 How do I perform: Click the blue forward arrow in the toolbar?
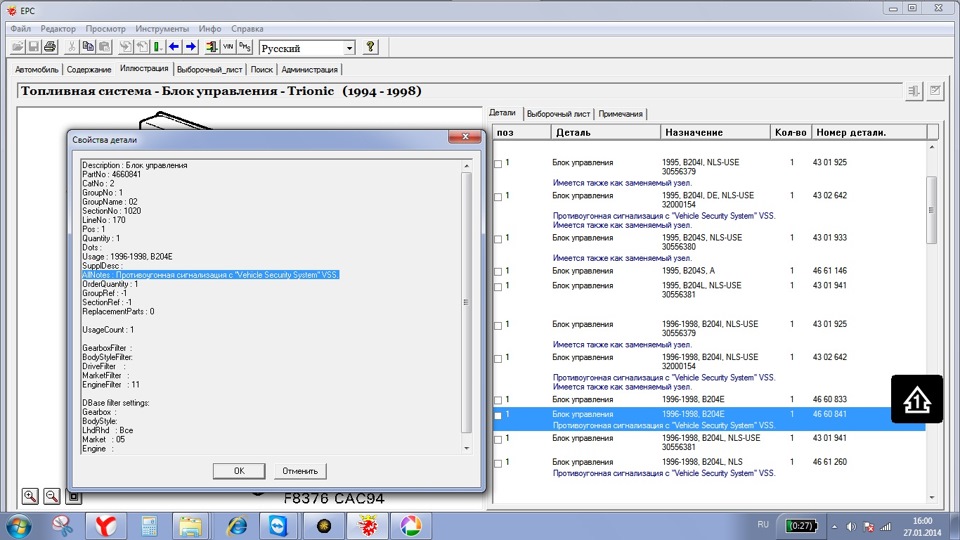(190, 47)
